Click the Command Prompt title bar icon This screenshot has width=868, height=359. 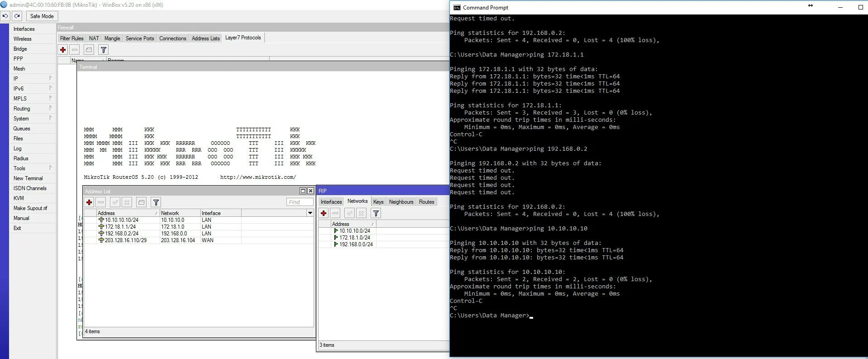457,8
